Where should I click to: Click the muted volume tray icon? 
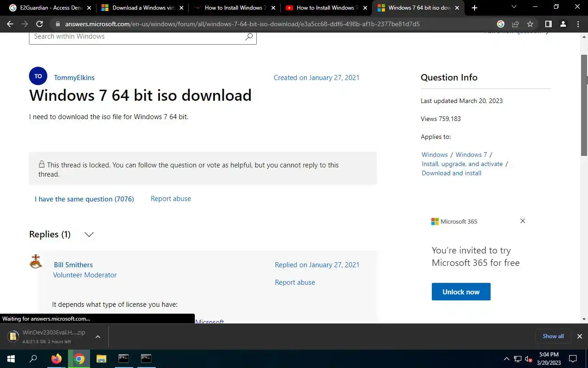[529, 359]
